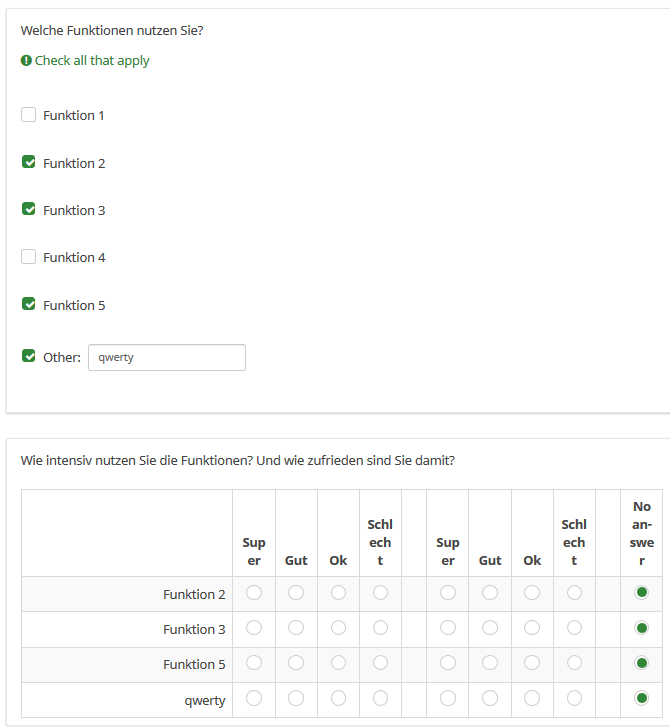670x727 pixels.
Task: Select first-scale Super for Funktion 2 row
Action: point(254,593)
